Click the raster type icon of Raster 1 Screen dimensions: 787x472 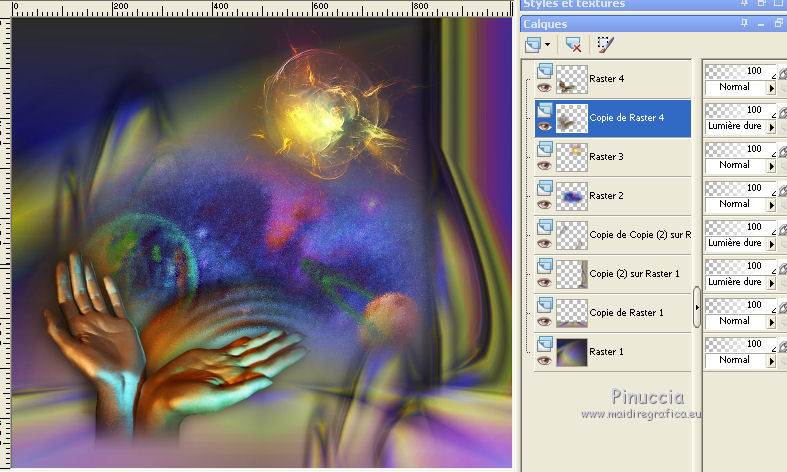coord(545,344)
